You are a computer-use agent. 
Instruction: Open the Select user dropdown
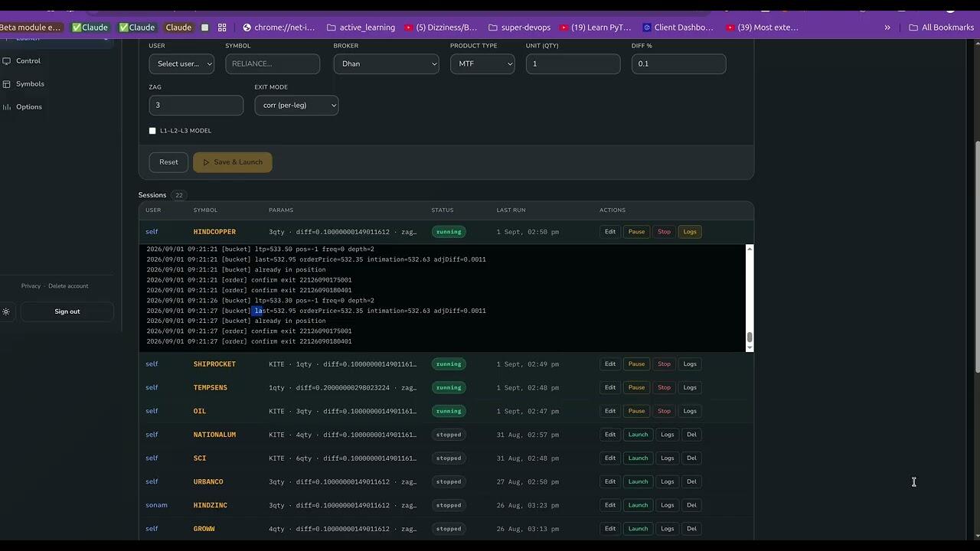point(181,64)
